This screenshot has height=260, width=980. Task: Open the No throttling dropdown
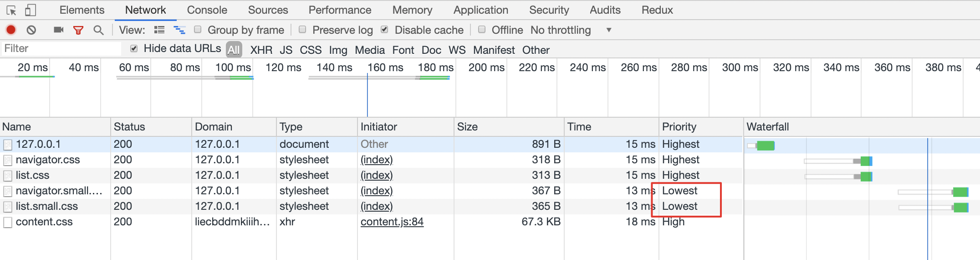[571, 30]
